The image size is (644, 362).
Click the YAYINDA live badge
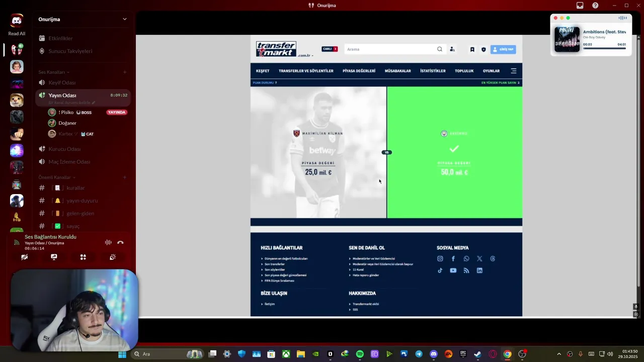pyautogui.click(x=117, y=113)
